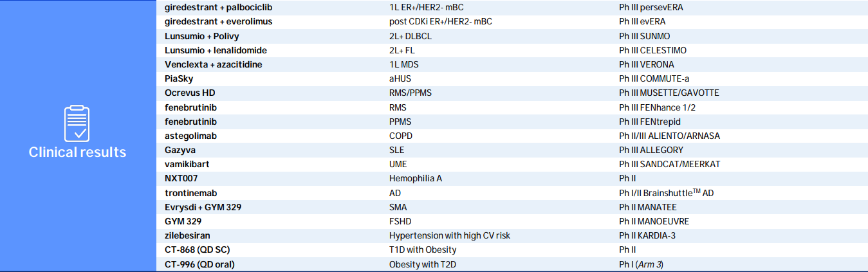Select the 'SMA' indication

[398, 207]
